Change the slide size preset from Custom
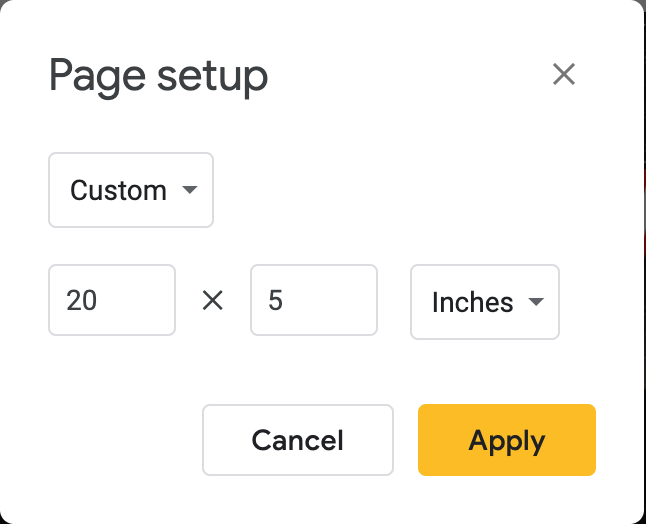This screenshot has width=646, height=524. pos(131,190)
